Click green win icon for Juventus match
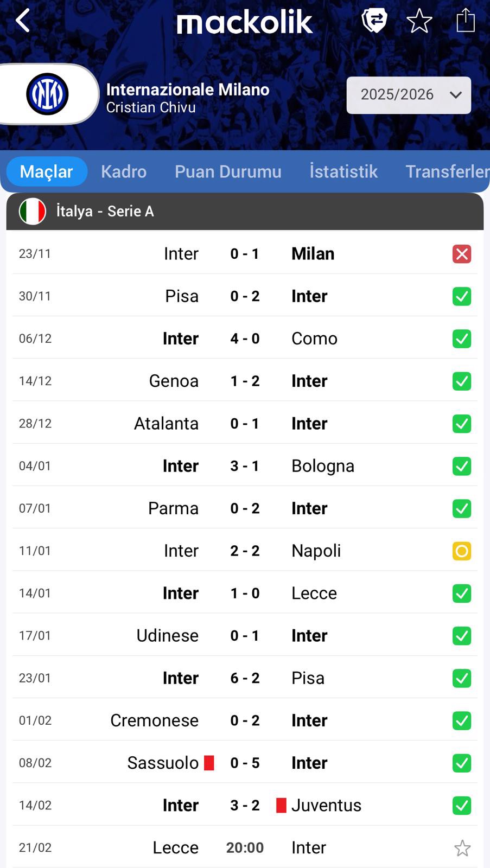 click(x=462, y=806)
